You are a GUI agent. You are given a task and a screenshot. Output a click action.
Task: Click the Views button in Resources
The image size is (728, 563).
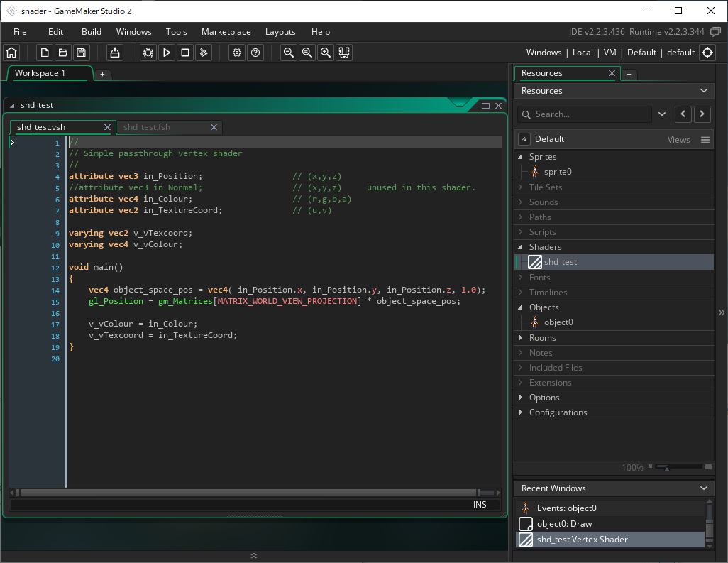coord(678,140)
